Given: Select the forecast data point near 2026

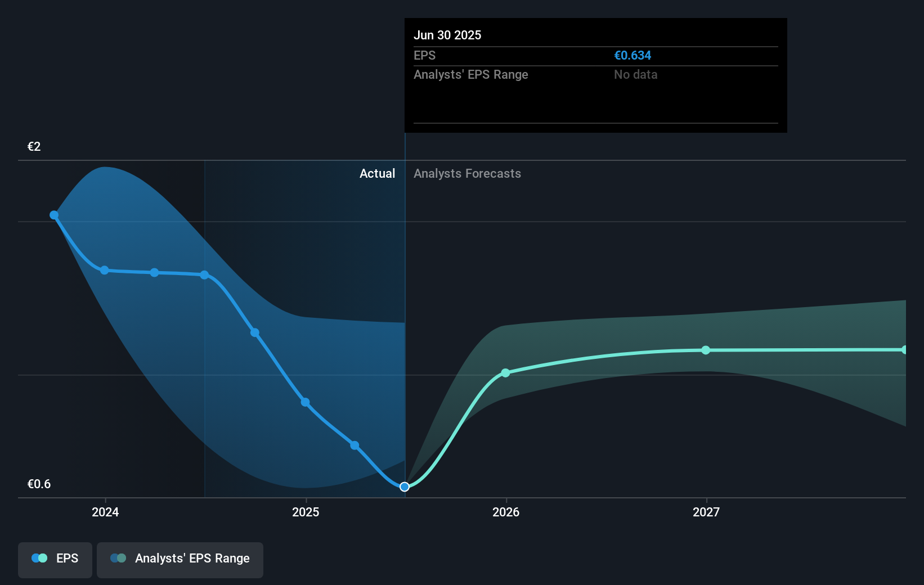Looking at the screenshot, I should [x=505, y=372].
